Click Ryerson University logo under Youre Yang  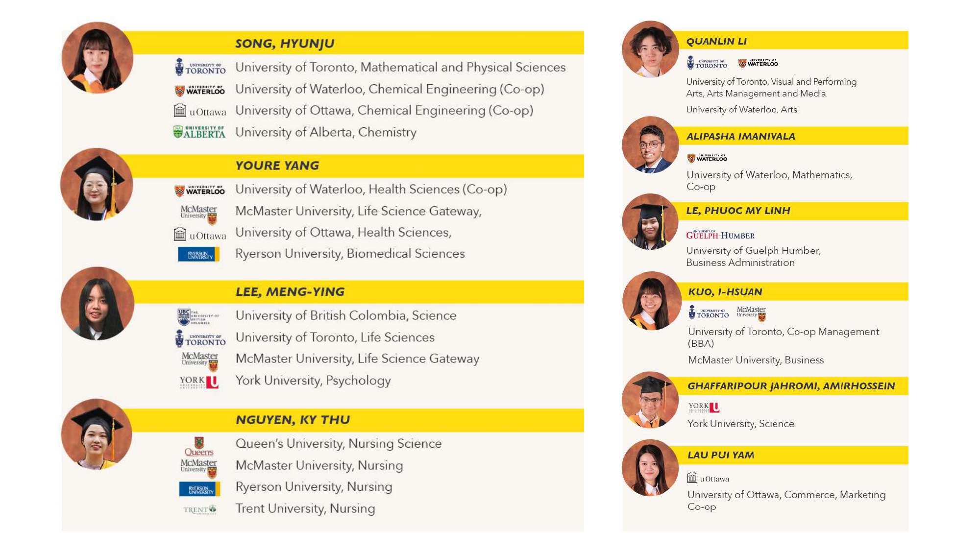[199, 254]
